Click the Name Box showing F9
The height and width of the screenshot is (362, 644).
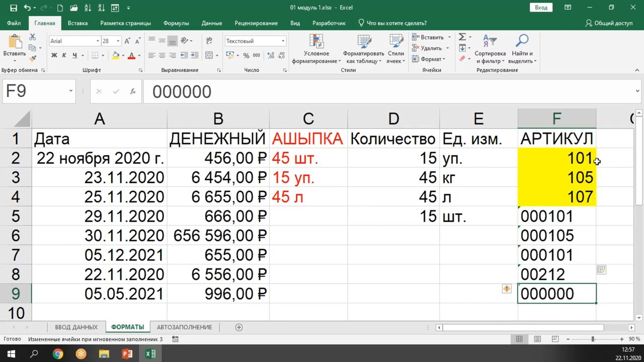point(39,91)
